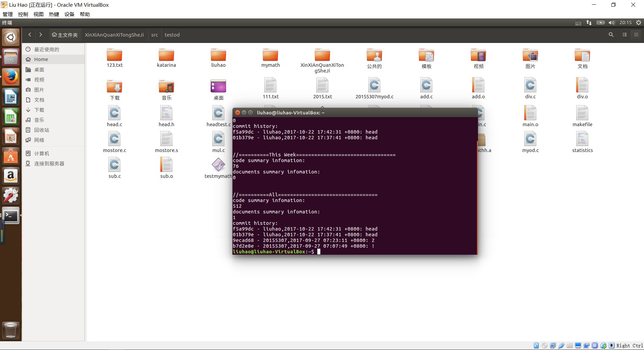Select the sub.o file

pyautogui.click(x=166, y=168)
